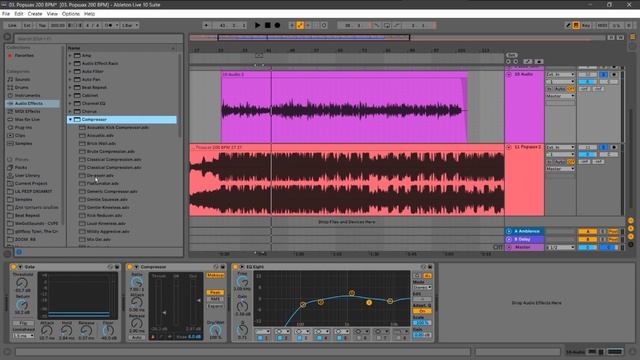The width and height of the screenshot is (640, 360).
Task: Start playback with the Play button
Action: [x=258, y=25]
